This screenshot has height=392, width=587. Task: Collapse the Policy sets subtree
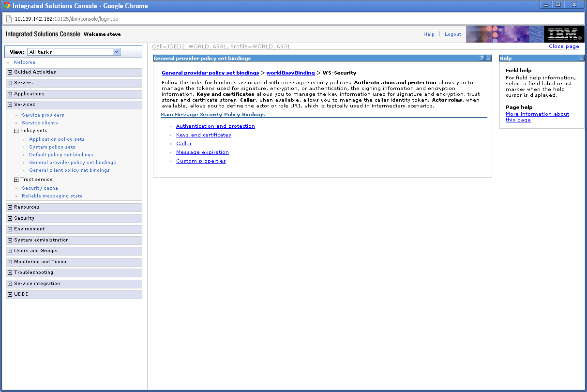16,131
